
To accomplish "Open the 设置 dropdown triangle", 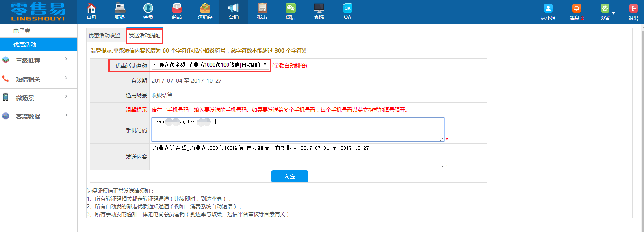I will click(x=614, y=13).
